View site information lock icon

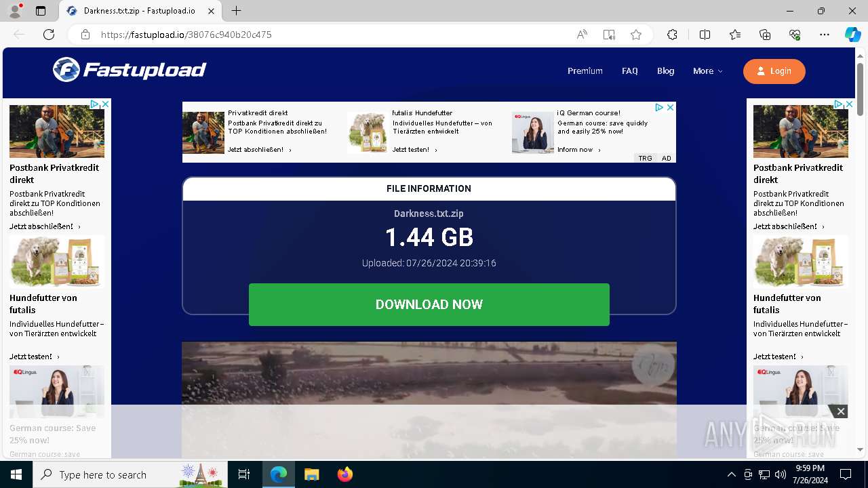click(85, 35)
